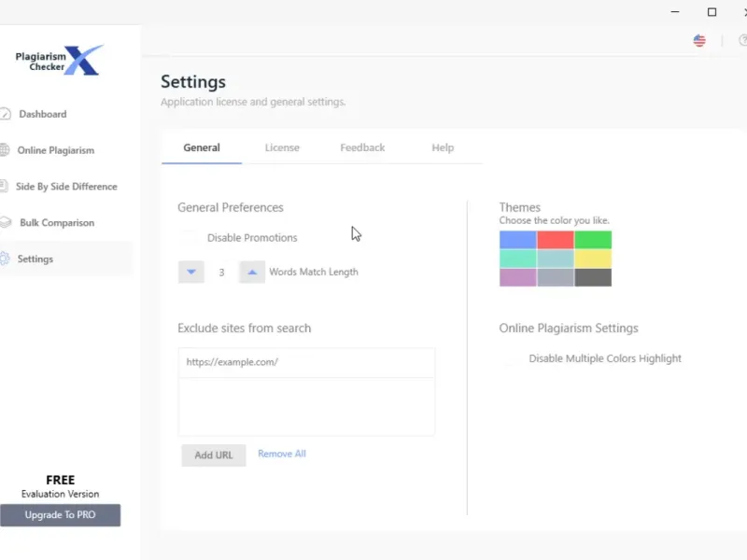Increase Words Match Length with up arrow
Image resolution: width=747 pixels, height=560 pixels.
point(252,273)
